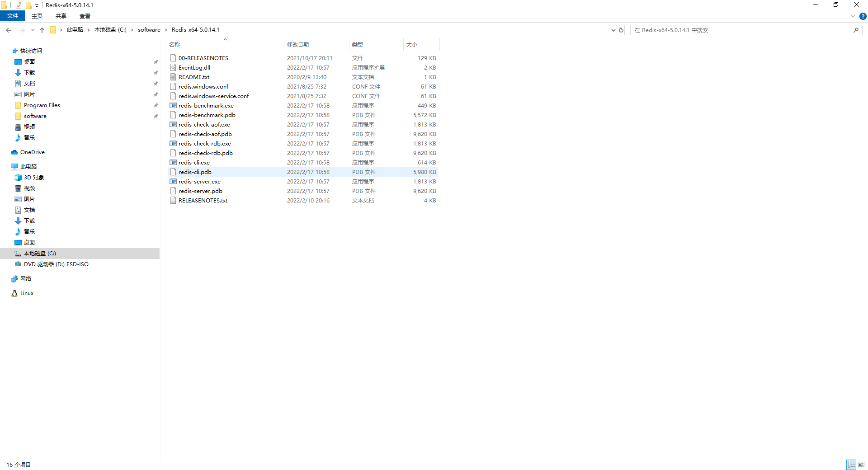Click the Back navigation arrow
Viewport: 868px width, 470px height.
[x=9, y=30]
